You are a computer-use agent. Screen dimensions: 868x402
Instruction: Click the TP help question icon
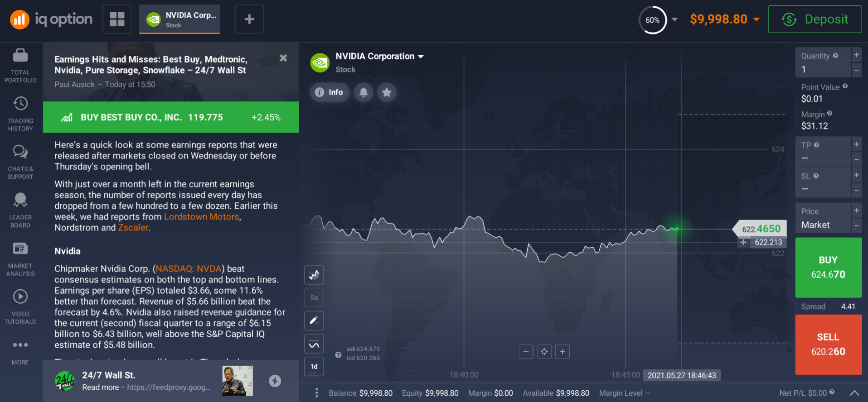point(816,145)
